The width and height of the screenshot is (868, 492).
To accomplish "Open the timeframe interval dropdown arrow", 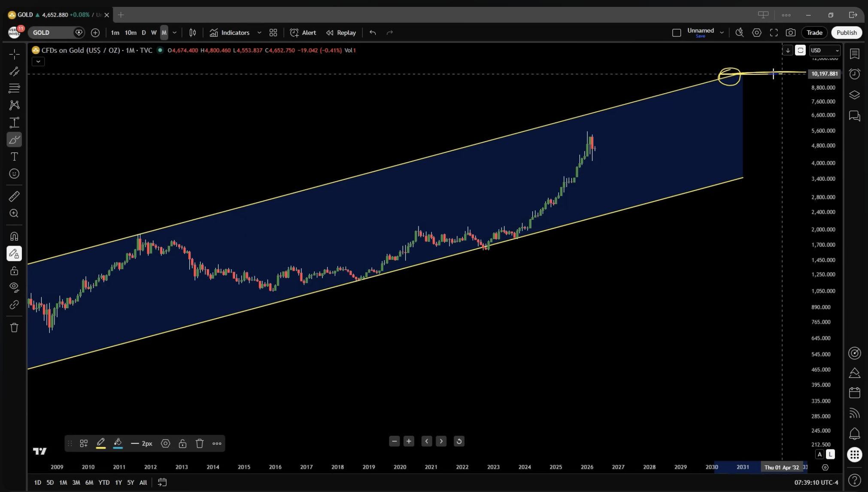I will click(174, 33).
